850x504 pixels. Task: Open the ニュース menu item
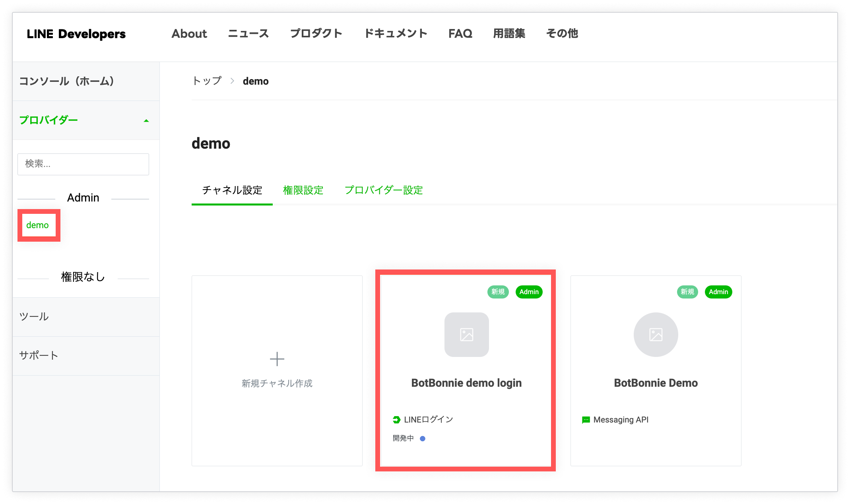coord(248,33)
